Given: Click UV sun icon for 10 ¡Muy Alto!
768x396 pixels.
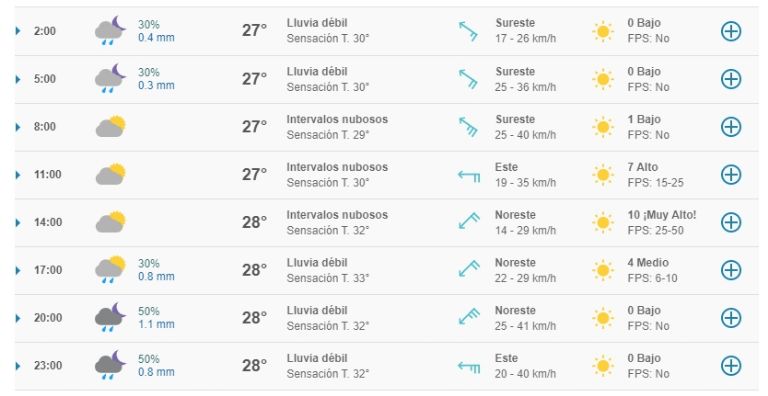Looking at the screenshot, I should [x=603, y=223].
